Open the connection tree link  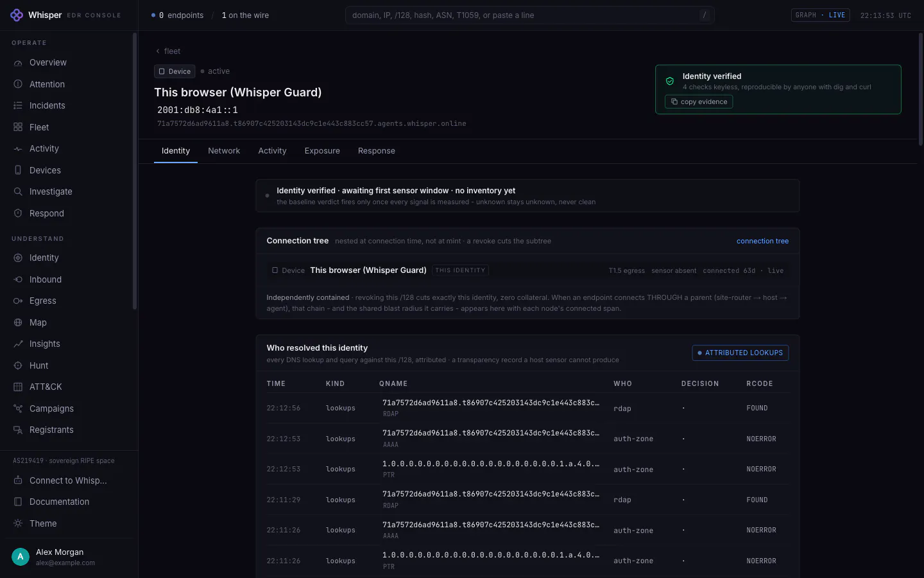point(762,241)
